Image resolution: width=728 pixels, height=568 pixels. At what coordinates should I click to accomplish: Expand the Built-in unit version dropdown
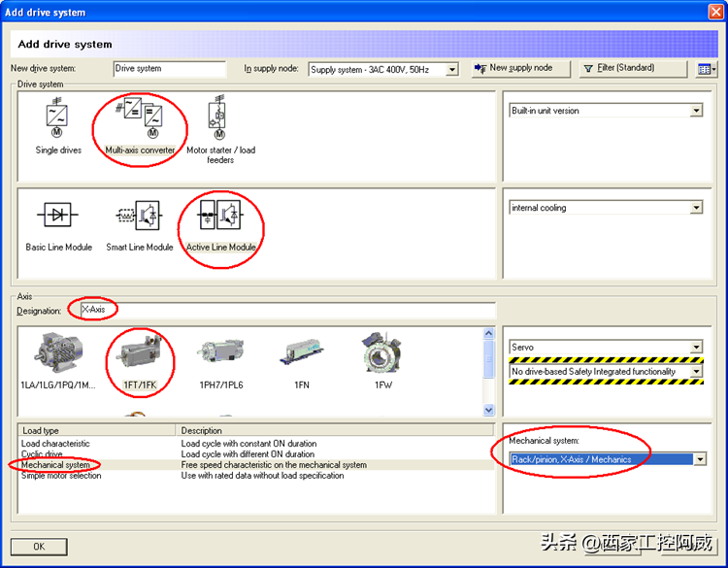695,111
